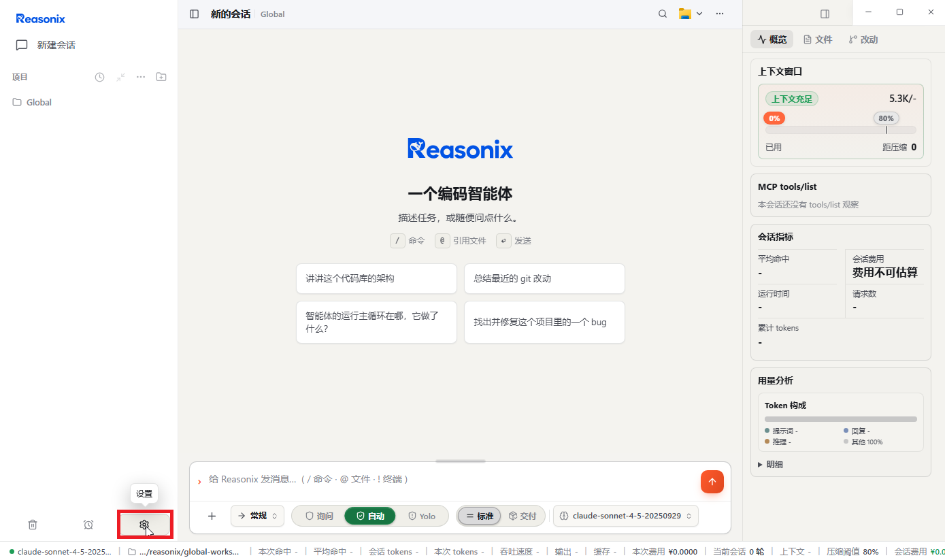The width and height of the screenshot is (945, 560).
Task: Open the trash icon at sidebar bottom
Action: pos(33,525)
